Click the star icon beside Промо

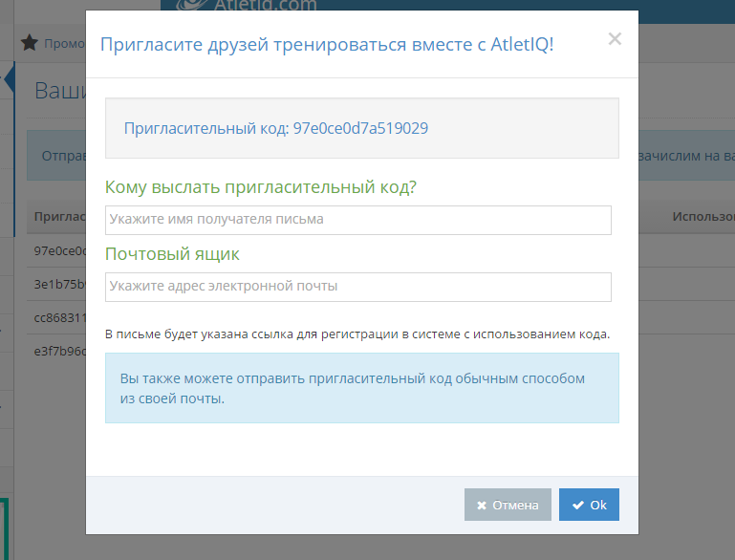pyautogui.click(x=30, y=43)
